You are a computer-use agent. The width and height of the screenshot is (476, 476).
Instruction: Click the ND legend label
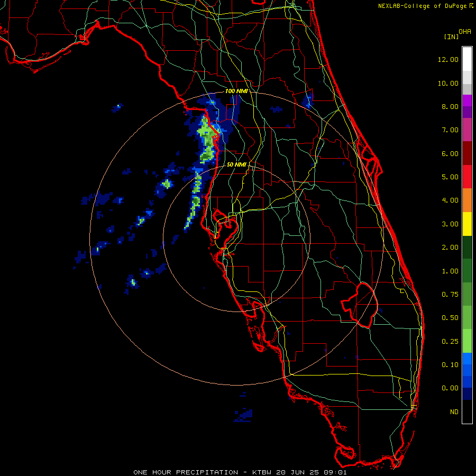pos(454,412)
